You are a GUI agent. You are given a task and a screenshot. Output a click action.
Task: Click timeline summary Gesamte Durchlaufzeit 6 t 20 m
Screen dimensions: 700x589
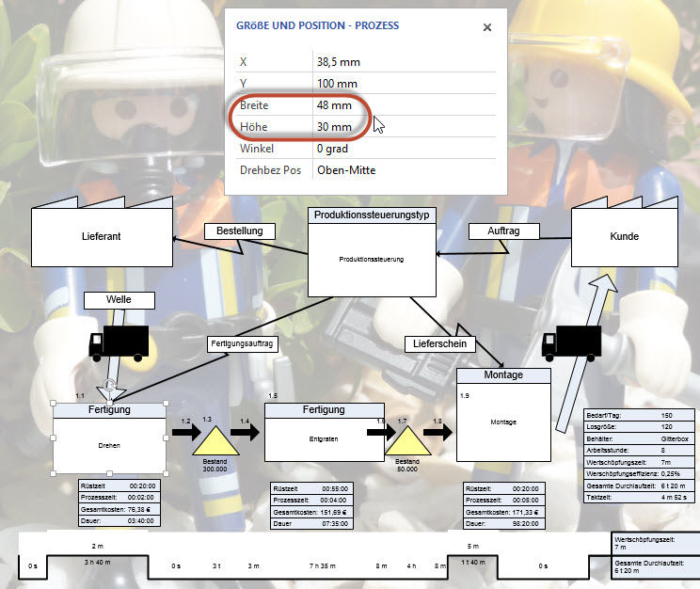(x=656, y=567)
